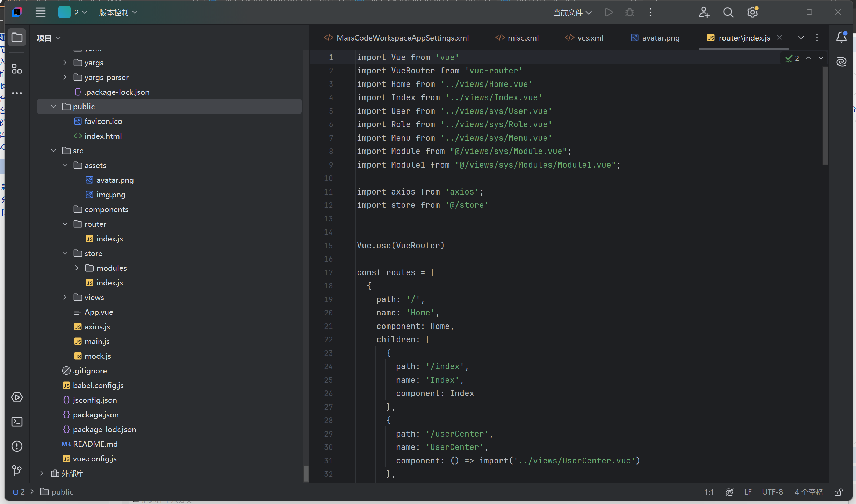Open the Services tool window icon
The width and height of the screenshot is (856, 504).
tap(17, 397)
